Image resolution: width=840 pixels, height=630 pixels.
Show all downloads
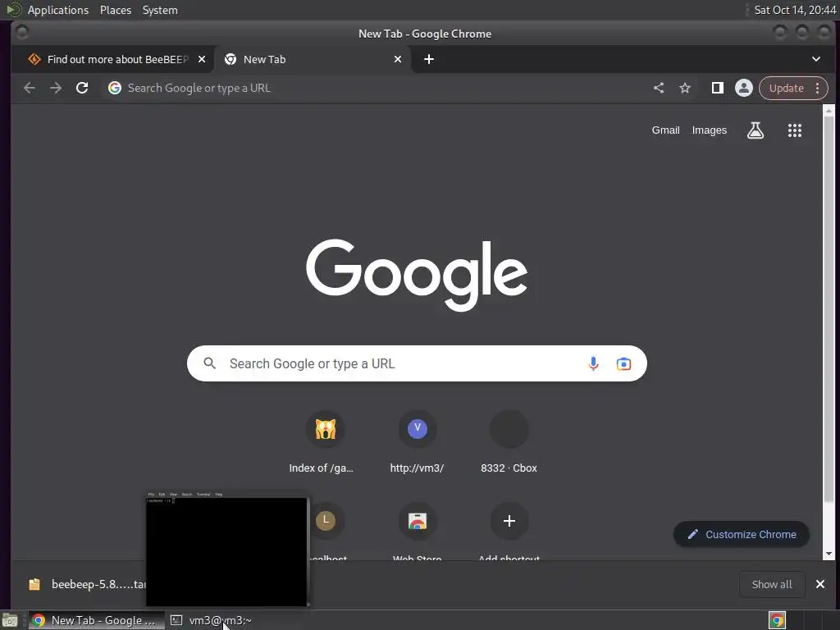pyautogui.click(x=771, y=584)
